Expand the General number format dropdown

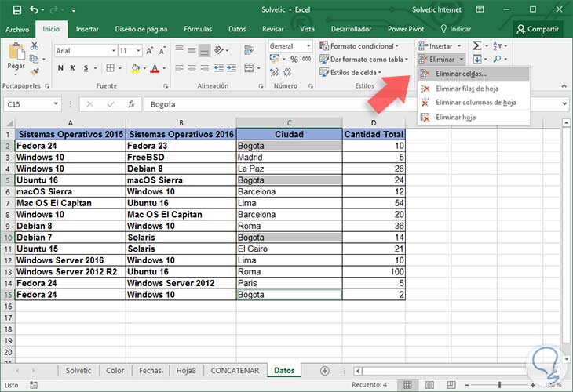pyautogui.click(x=309, y=46)
